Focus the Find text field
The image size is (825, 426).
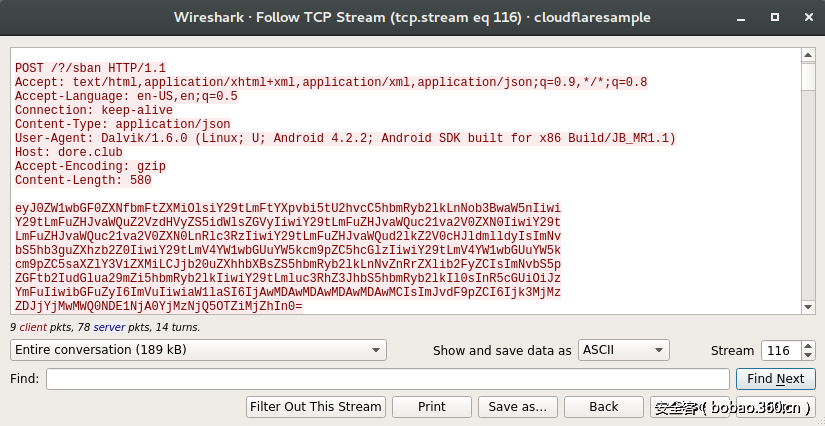[387, 379]
